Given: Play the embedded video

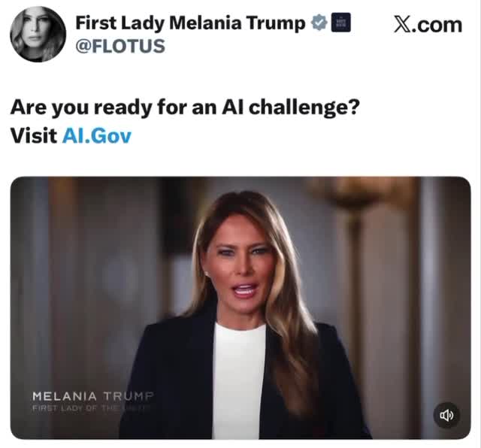Looking at the screenshot, I should tap(240, 307).
